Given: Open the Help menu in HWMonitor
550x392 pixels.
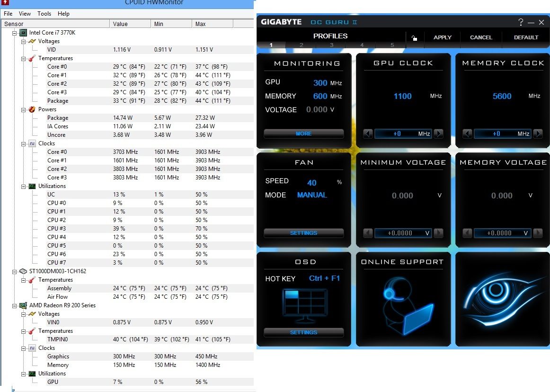Looking at the screenshot, I should 63,14.
